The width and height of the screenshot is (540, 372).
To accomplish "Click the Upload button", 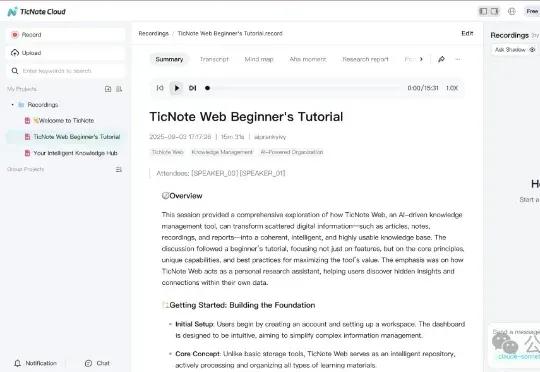I will 65,53.
